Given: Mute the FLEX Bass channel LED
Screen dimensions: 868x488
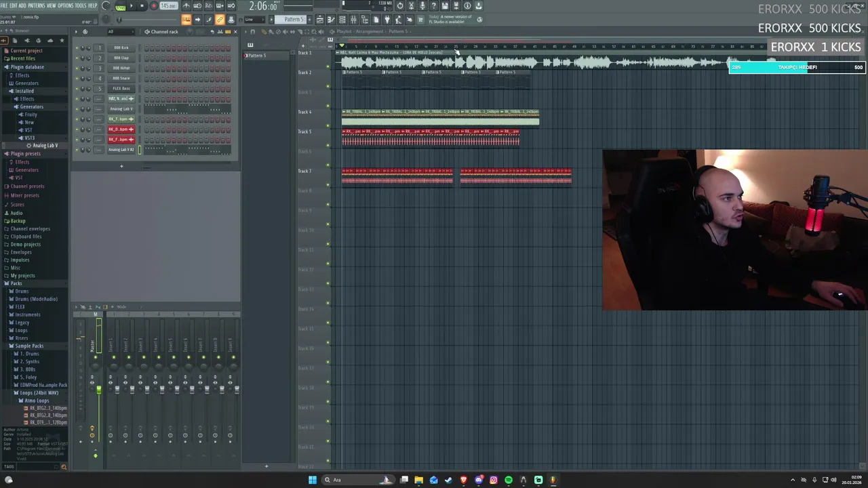Looking at the screenshot, I should (x=77, y=88).
